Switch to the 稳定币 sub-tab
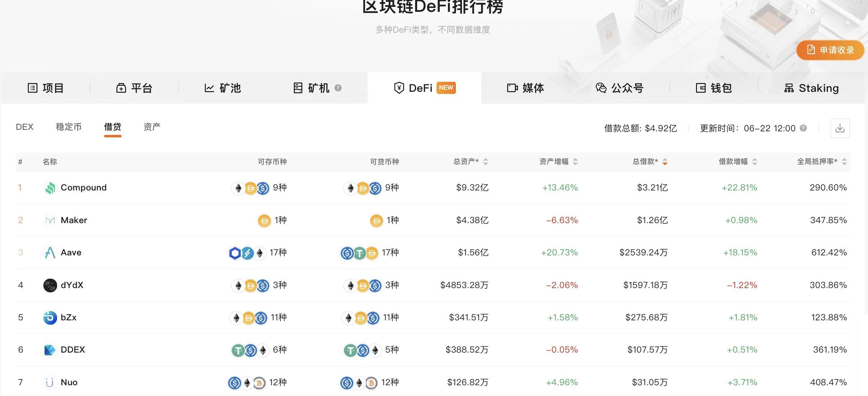Image resolution: width=868 pixels, height=396 pixels. pyautogui.click(x=69, y=127)
